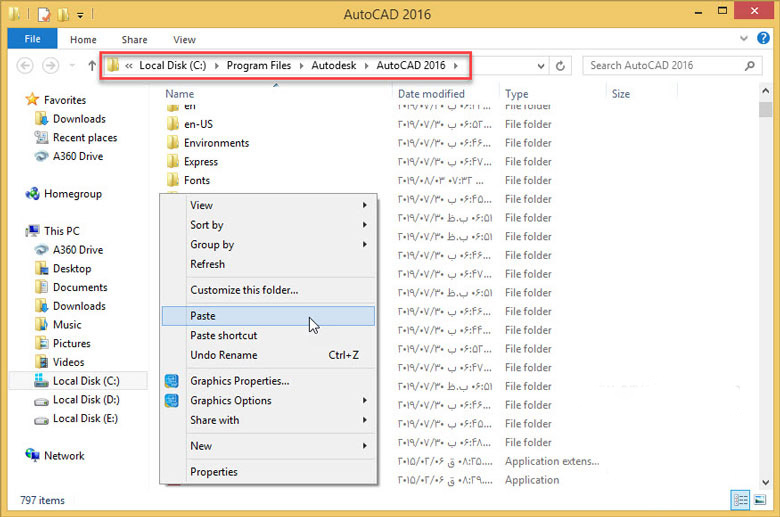
Task: Click Refresh in the context menu
Action: tap(268, 264)
